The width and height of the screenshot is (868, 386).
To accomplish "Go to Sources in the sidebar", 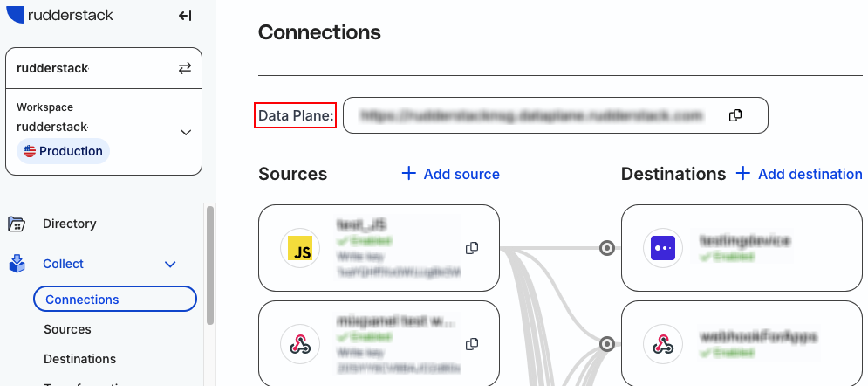I will click(67, 329).
